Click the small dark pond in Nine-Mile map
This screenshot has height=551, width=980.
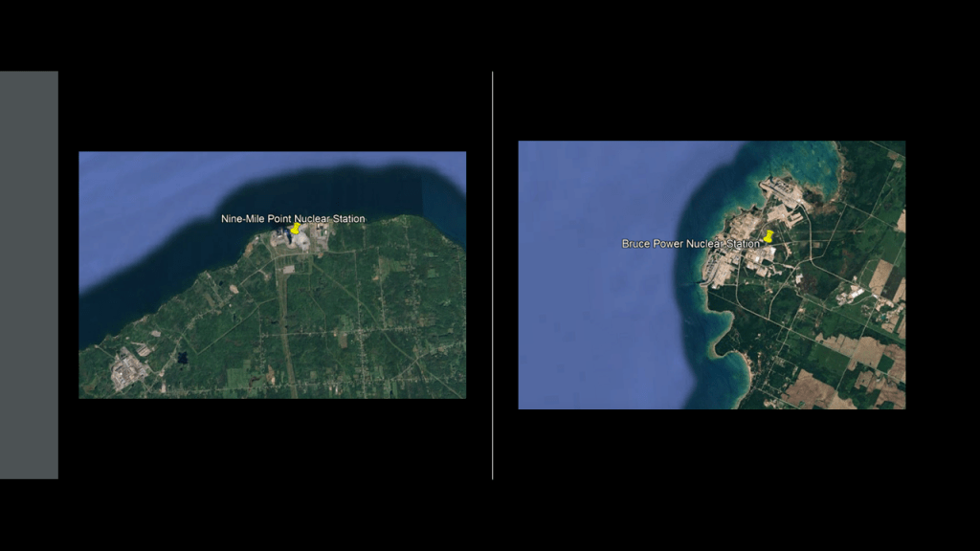pos(182,358)
